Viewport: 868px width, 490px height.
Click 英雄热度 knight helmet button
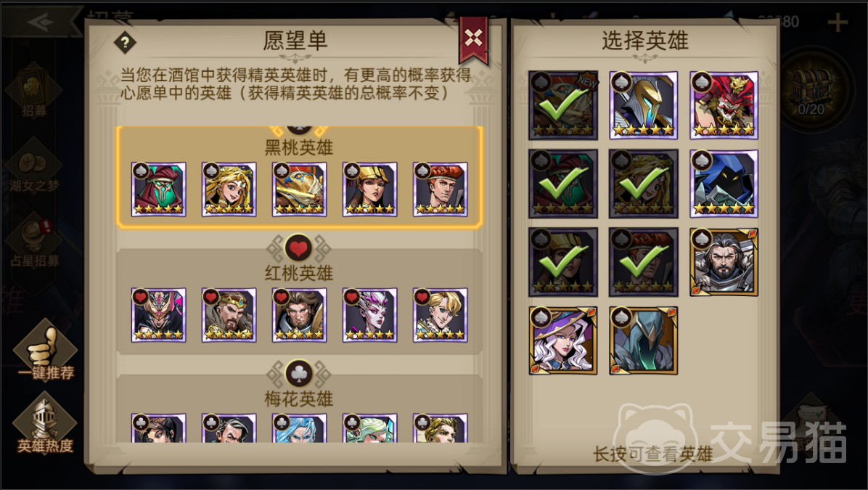coord(46,425)
